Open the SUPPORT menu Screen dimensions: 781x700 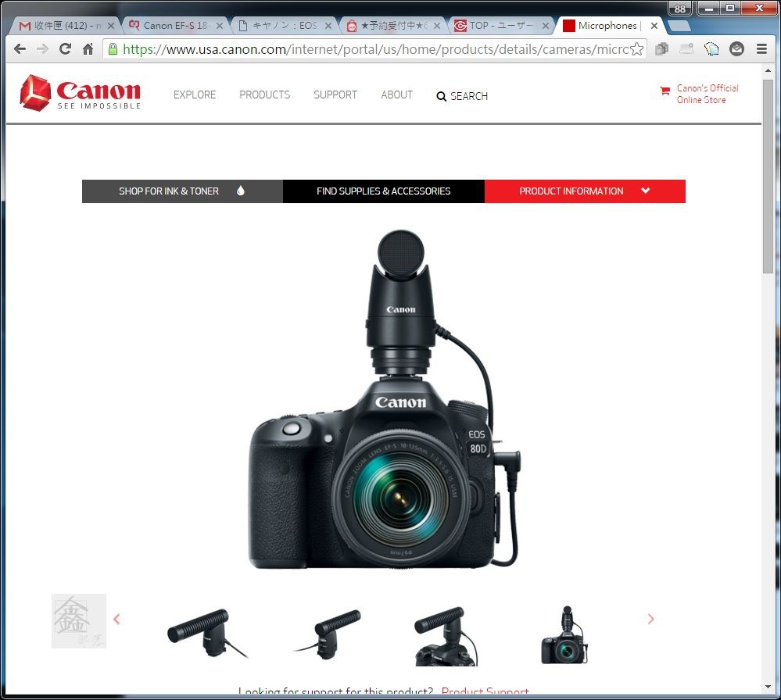(x=335, y=95)
